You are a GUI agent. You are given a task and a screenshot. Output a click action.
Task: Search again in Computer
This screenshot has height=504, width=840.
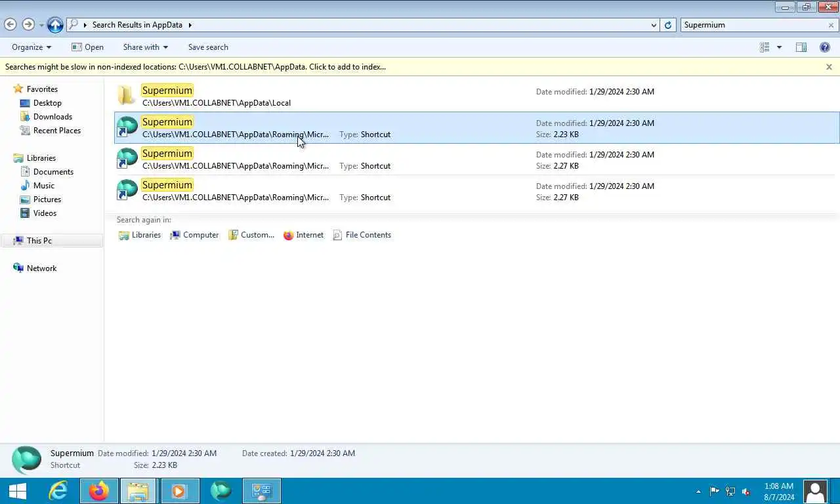coord(194,235)
